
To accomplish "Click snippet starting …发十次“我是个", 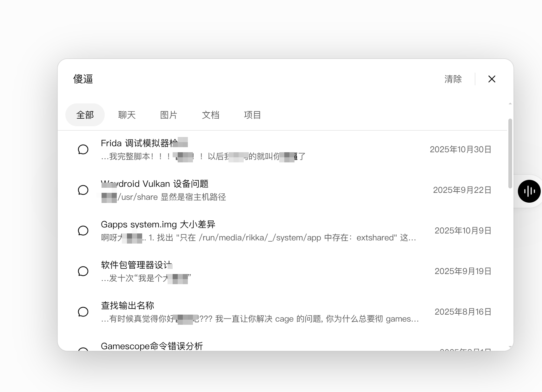I will 146,278.
